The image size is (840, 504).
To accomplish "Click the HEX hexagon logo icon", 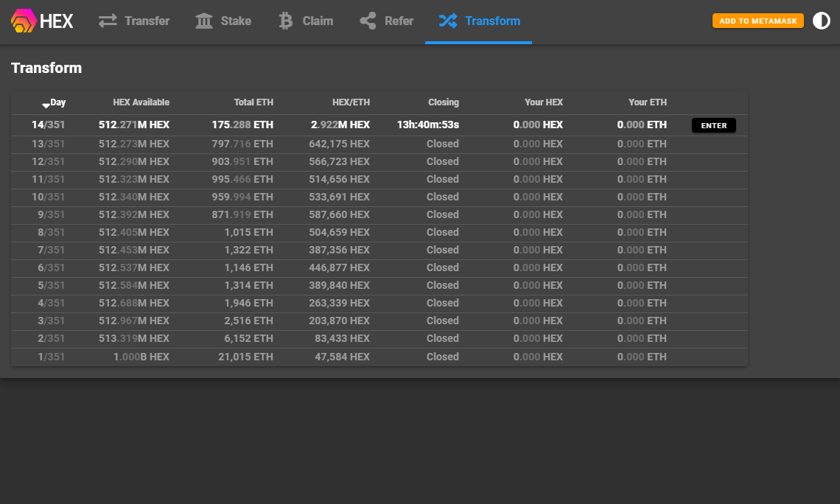I will point(24,21).
